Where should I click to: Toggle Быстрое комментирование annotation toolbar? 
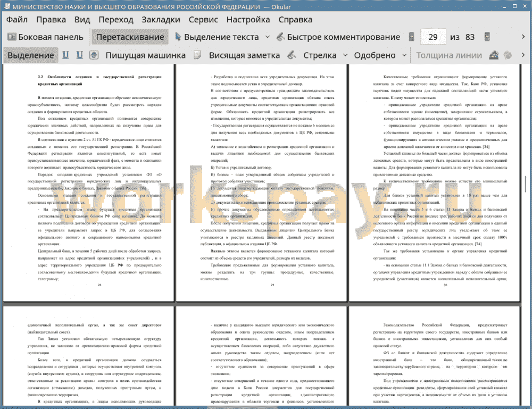[338, 37]
